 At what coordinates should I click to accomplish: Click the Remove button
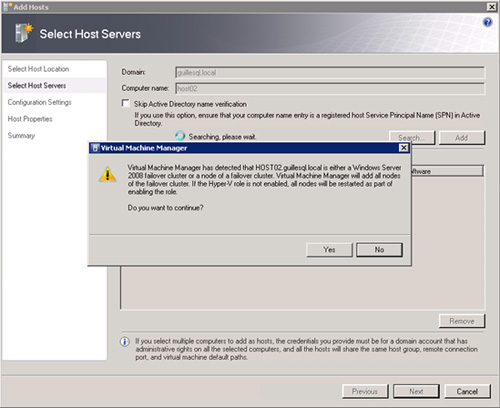click(462, 321)
